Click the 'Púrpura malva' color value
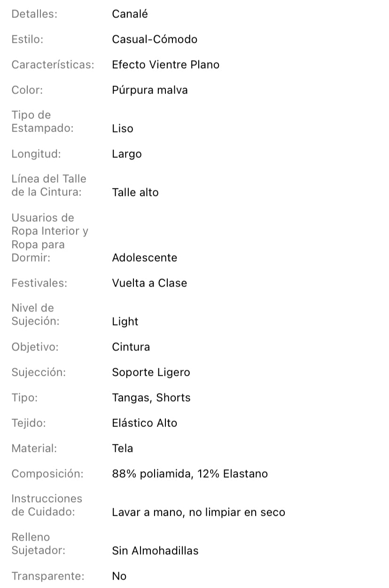This screenshot has height=588, width=389. (149, 90)
